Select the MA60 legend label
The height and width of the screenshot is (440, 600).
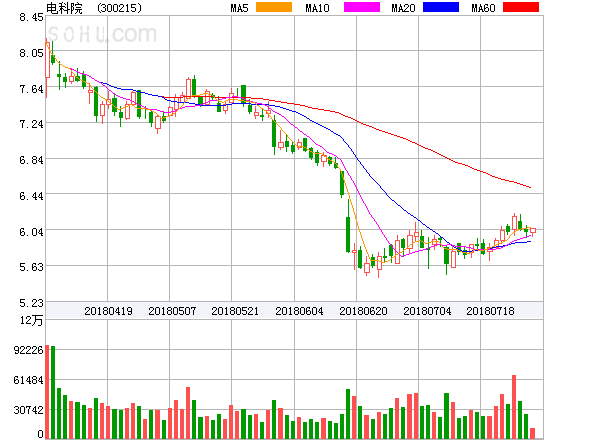coord(483,8)
